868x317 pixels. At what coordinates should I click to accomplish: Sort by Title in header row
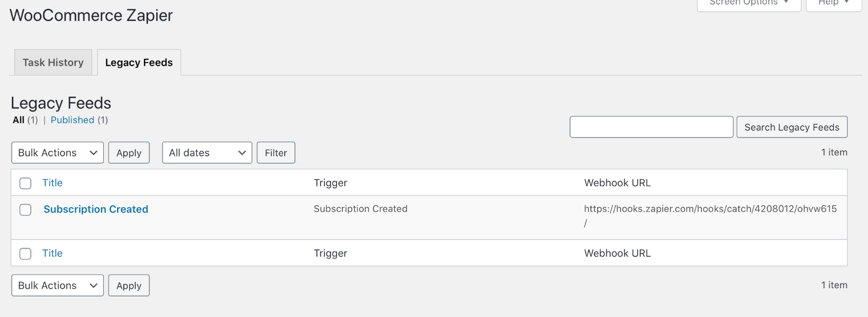click(52, 183)
